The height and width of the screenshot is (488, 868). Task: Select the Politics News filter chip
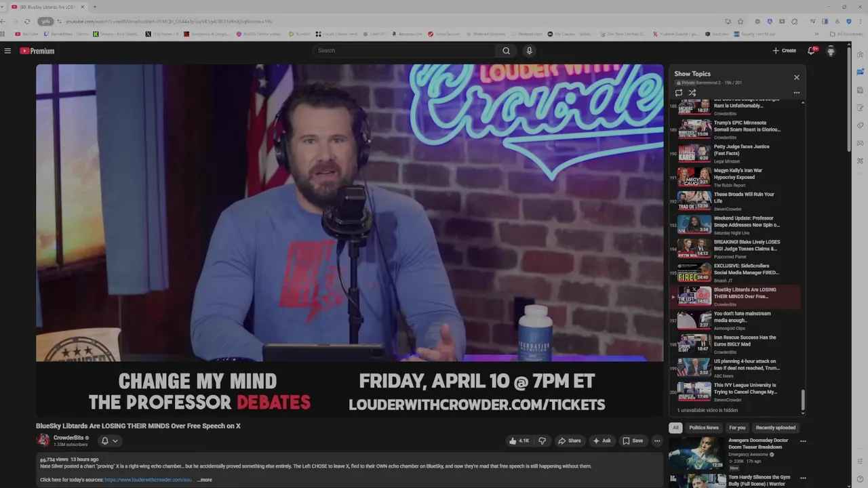point(704,428)
